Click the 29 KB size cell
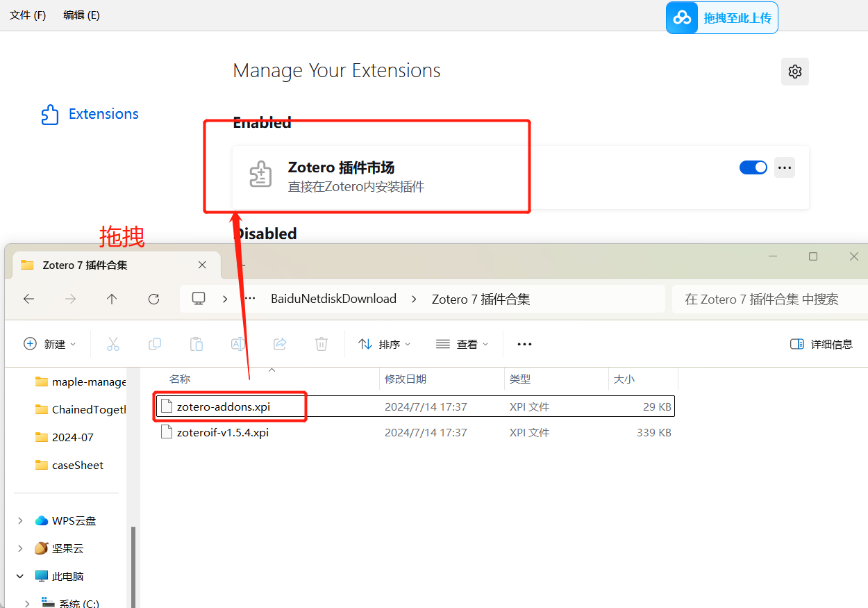This screenshot has width=868, height=608. point(657,406)
